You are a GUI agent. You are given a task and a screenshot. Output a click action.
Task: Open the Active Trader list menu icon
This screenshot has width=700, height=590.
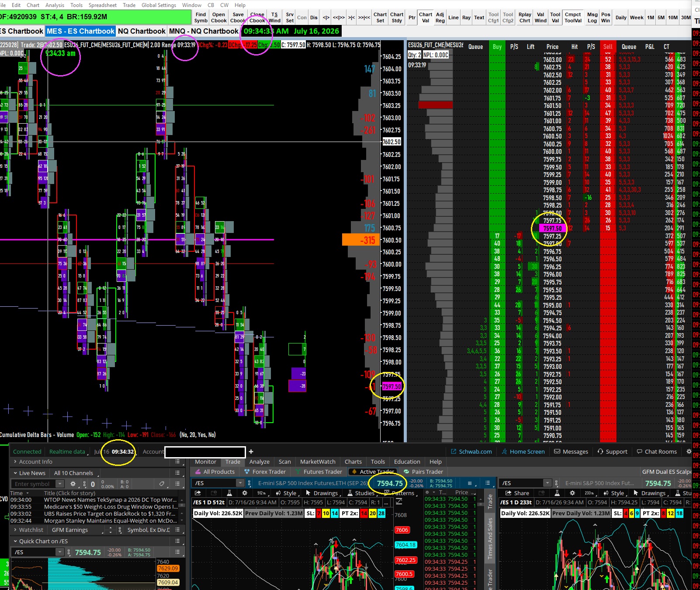click(x=488, y=483)
